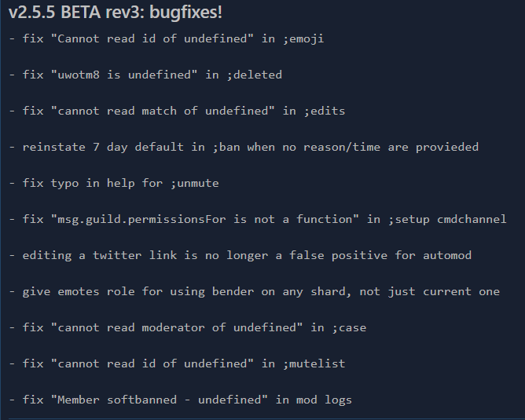
Task: Click the ;emoji fix changelog line
Action: tap(167, 38)
